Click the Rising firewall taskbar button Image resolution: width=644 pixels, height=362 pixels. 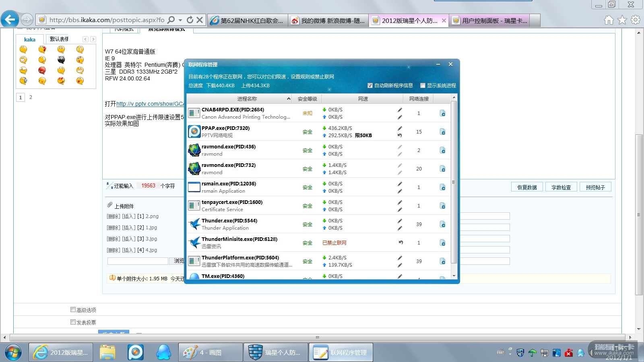tap(275, 352)
